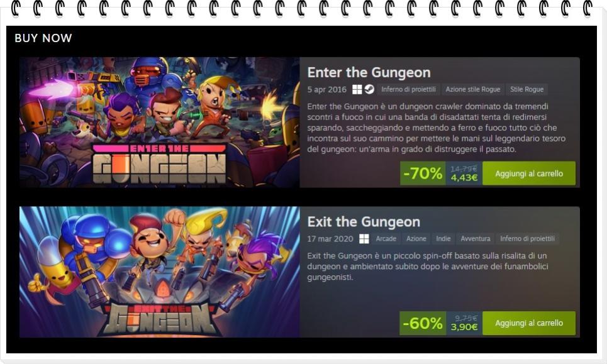This screenshot has width=607, height=364.
Task: Select the Azione tag on Exit the Gungeon
Action: pos(416,239)
